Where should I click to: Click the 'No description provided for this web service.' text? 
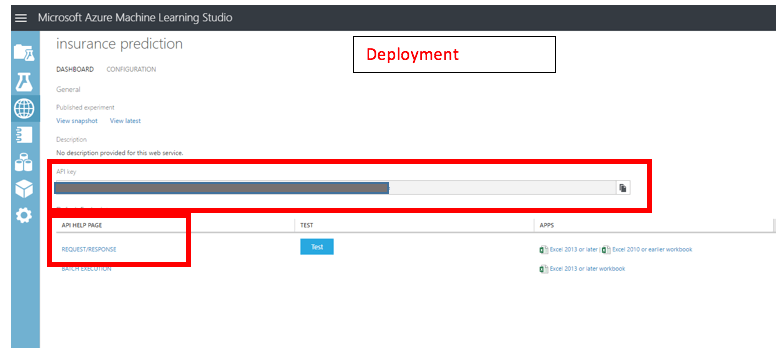tap(120, 153)
